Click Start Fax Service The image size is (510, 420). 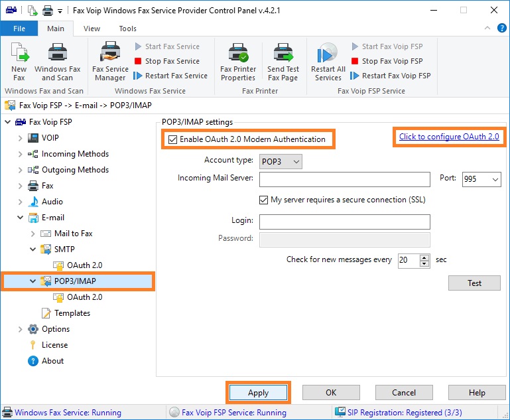tap(167, 46)
